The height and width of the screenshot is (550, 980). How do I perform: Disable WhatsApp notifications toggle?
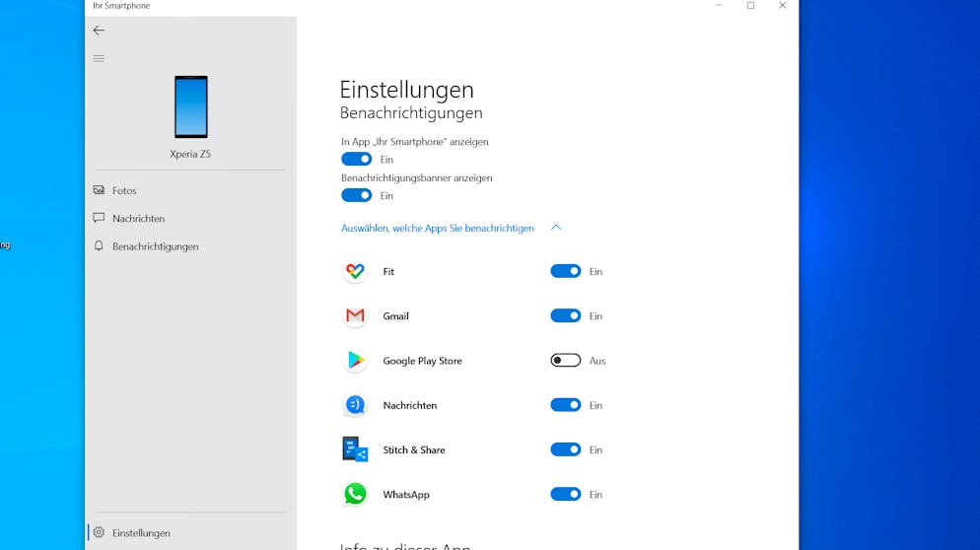[566, 495]
